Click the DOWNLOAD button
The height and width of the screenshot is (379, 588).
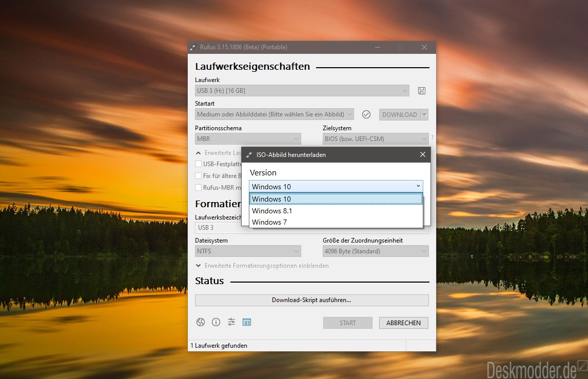[400, 115]
